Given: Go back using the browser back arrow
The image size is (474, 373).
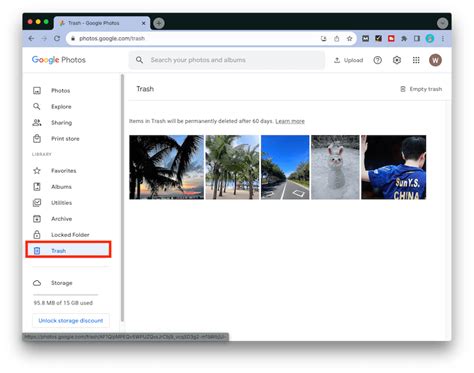Looking at the screenshot, I should point(31,38).
